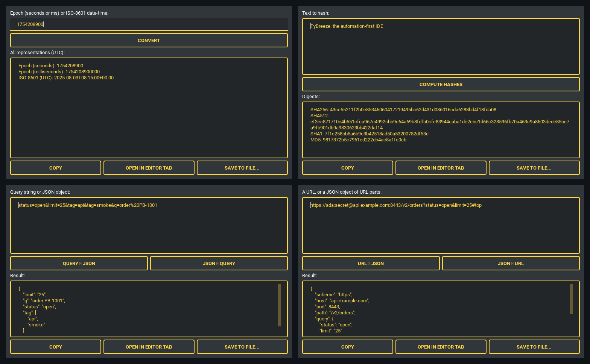
Task: Click the MD5 digest line
Action: coord(358,140)
